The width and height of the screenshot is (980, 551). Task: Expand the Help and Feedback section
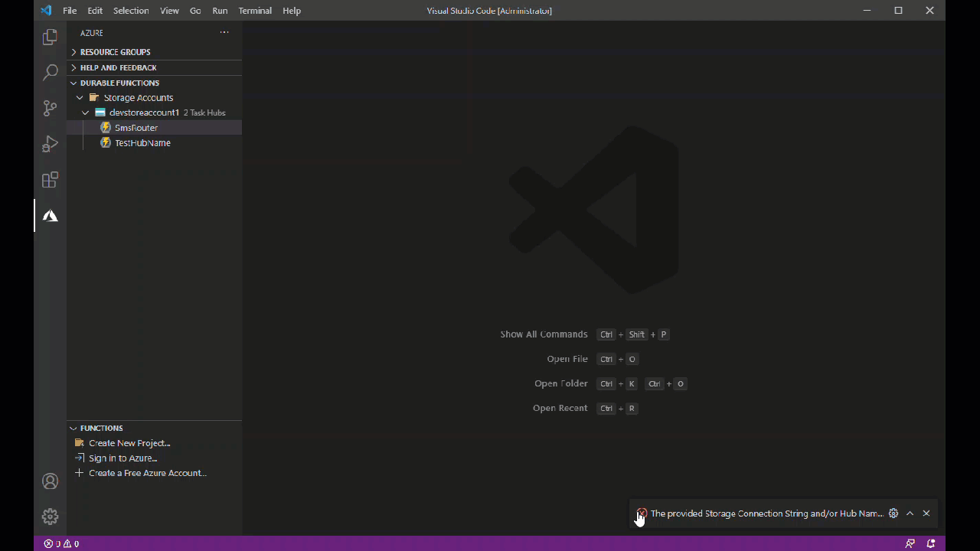tap(74, 67)
